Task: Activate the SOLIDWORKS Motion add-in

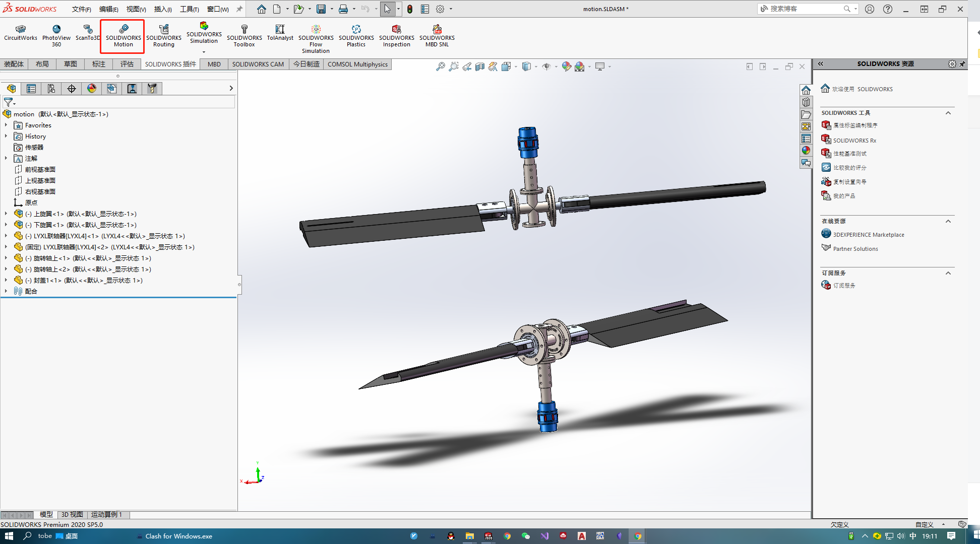Action: point(122,35)
